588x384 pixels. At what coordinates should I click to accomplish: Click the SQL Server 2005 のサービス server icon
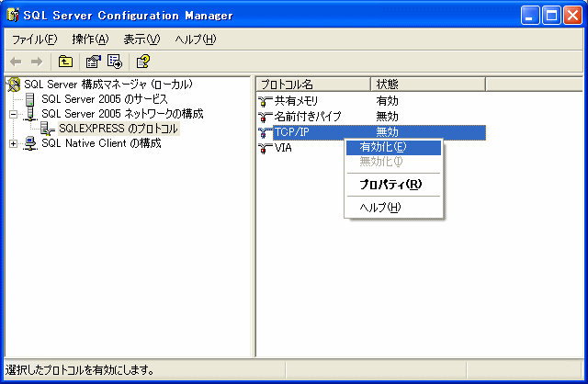pyautogui.click(x=30, y=99)
